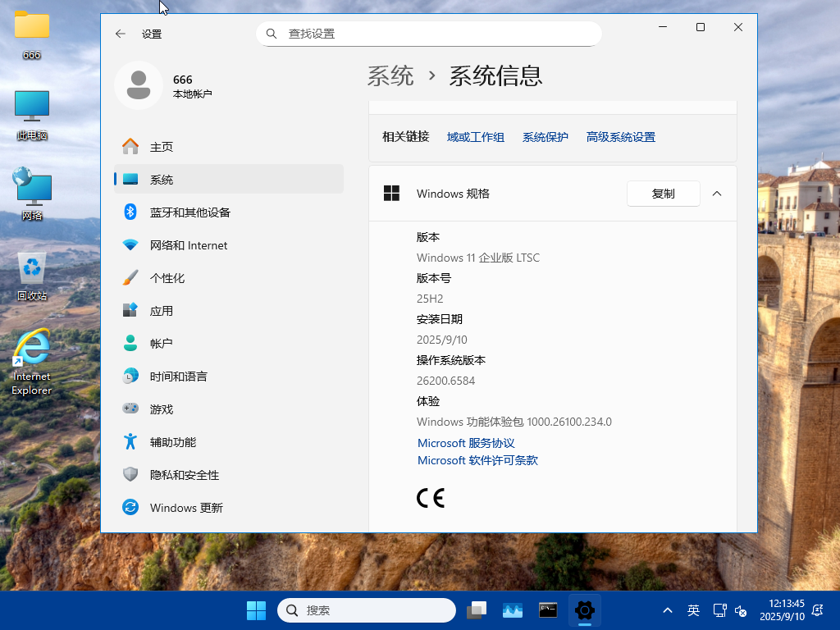The image size is (840, 630).
Task: Click the 本地帐户 account label
Action: (x=192, y=94)
